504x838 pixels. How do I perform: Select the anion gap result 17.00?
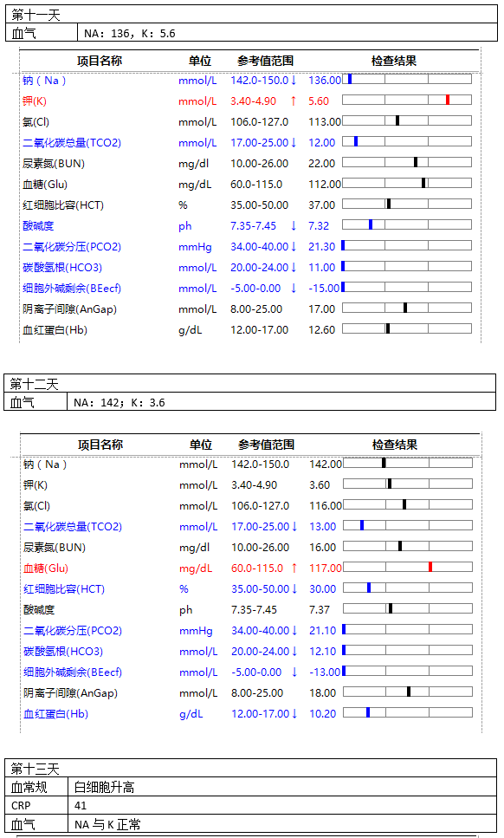[322, 309]
